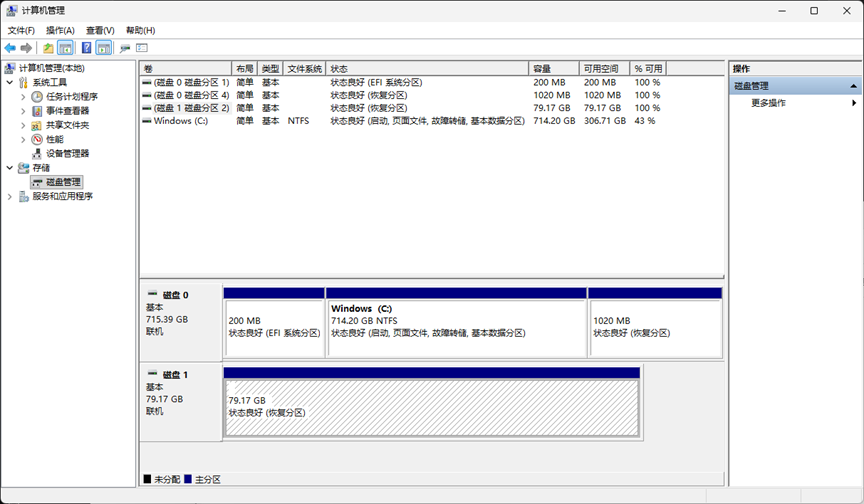
Task: Click the 共享文件夹 icon
Action: (x=37, y=125)
